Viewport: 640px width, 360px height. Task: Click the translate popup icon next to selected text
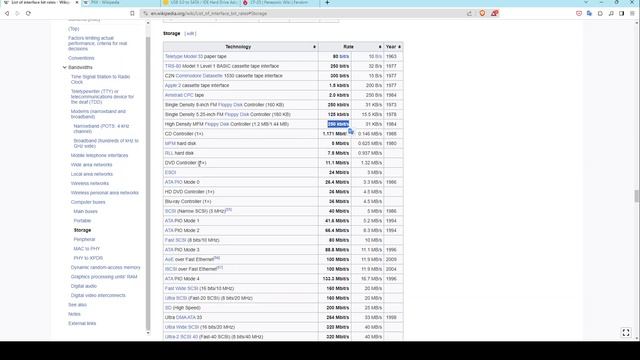(x=351, y=131)
